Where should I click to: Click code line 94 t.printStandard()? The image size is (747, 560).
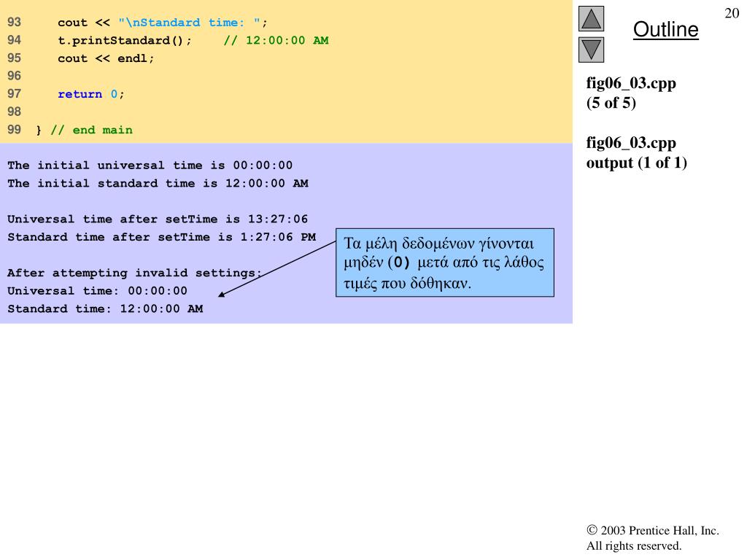click(x=124, y=41)
